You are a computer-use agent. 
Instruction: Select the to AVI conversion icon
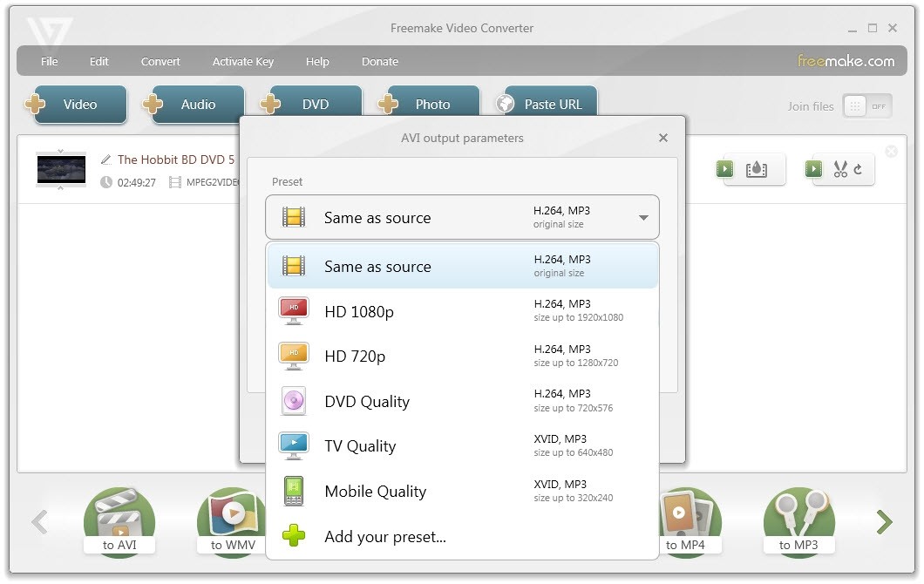click(x=119, y=519)
